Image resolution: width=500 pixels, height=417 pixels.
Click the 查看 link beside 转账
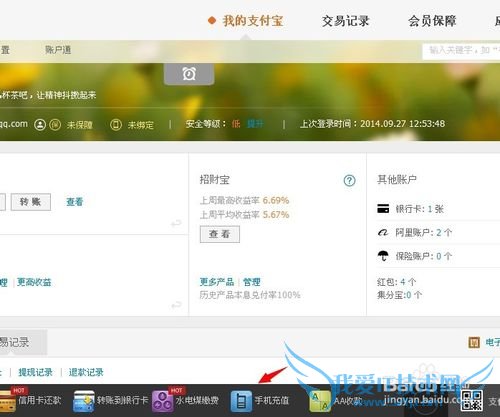tap(75, 202)
